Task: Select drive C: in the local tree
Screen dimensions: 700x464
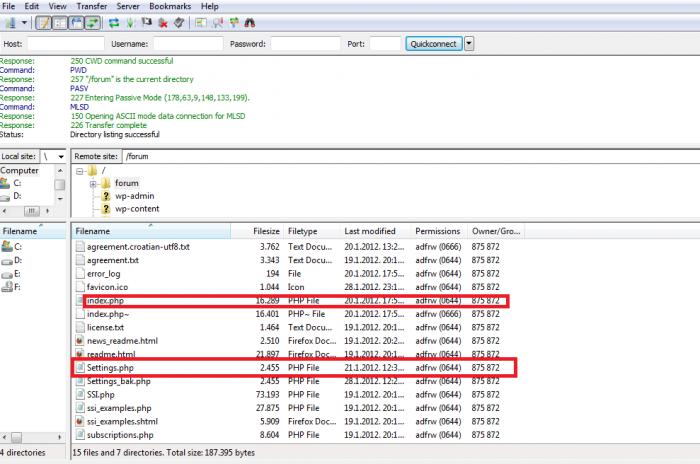Action: point(17,183)
